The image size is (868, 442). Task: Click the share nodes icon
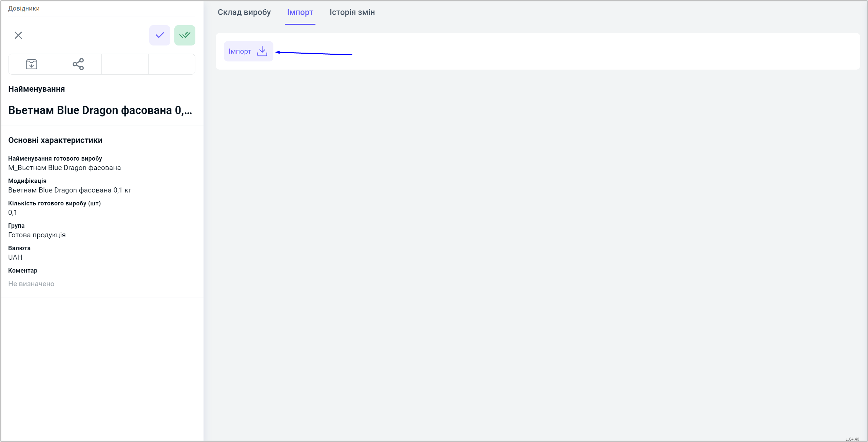point(78,64)
